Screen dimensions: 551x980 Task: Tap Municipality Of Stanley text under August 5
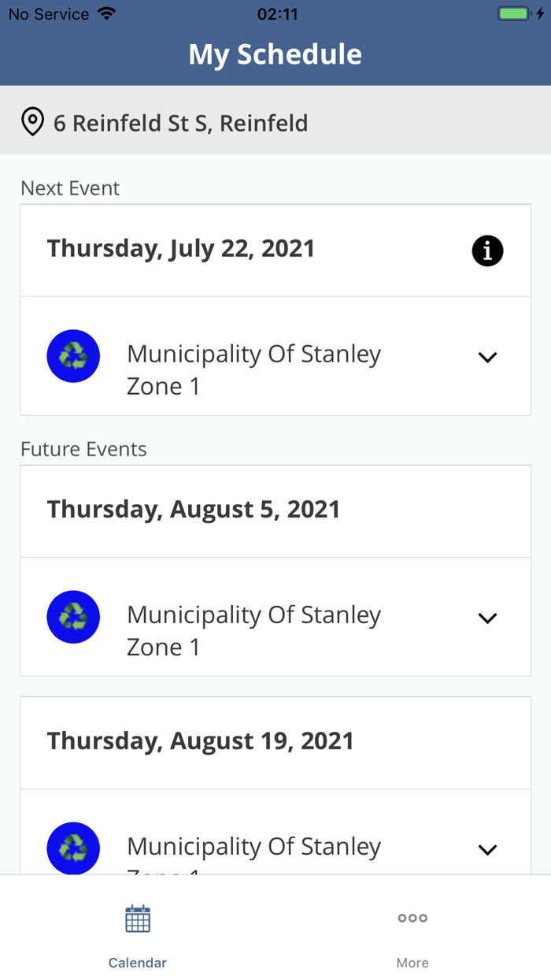pyautogui.click(x=253, y=615)
